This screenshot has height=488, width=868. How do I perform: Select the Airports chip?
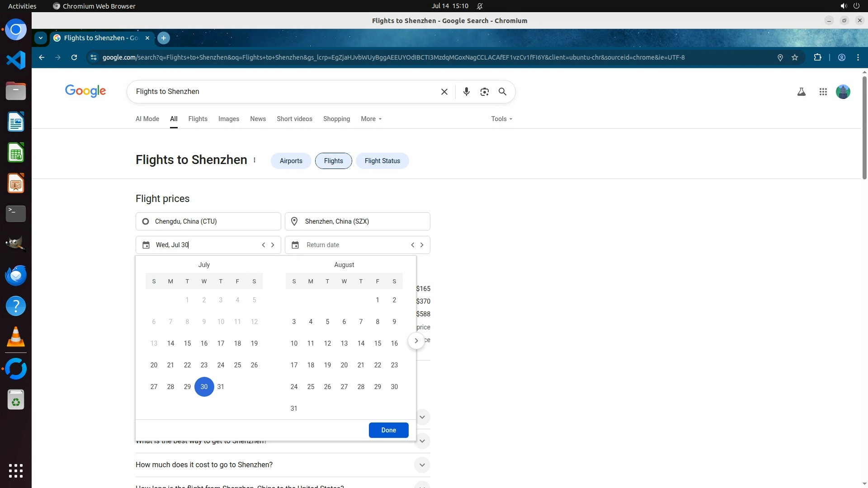tap(291, 161)
